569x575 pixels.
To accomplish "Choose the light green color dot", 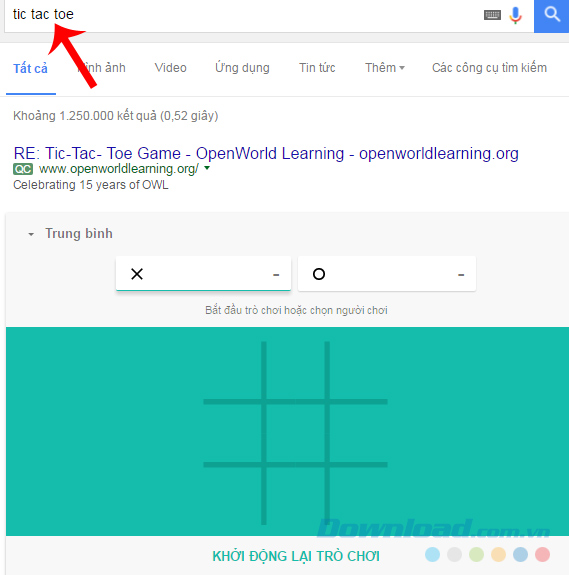I will [477, 554].
